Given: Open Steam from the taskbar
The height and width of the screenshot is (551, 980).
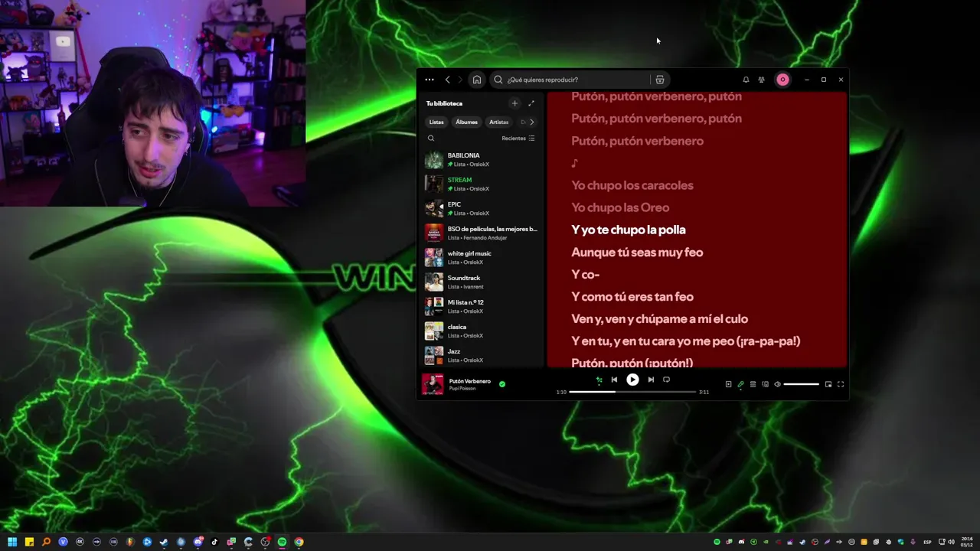Looking at the screenshot, I should (x=164, y=542).
